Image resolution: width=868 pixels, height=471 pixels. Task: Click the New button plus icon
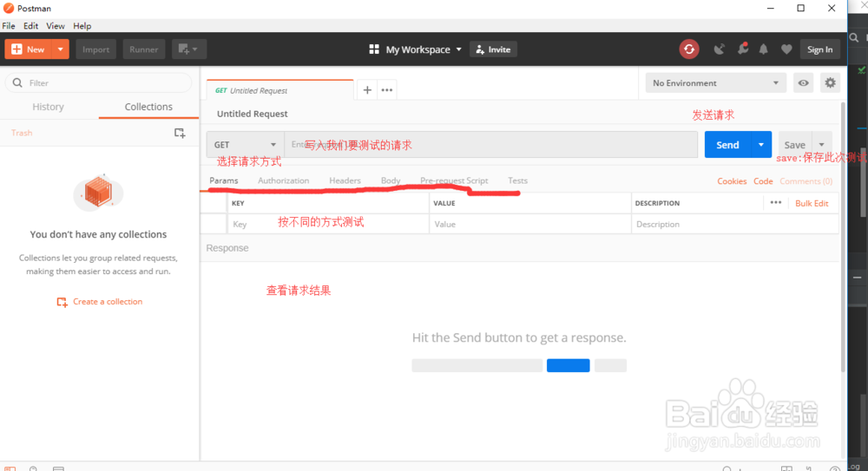16,49
